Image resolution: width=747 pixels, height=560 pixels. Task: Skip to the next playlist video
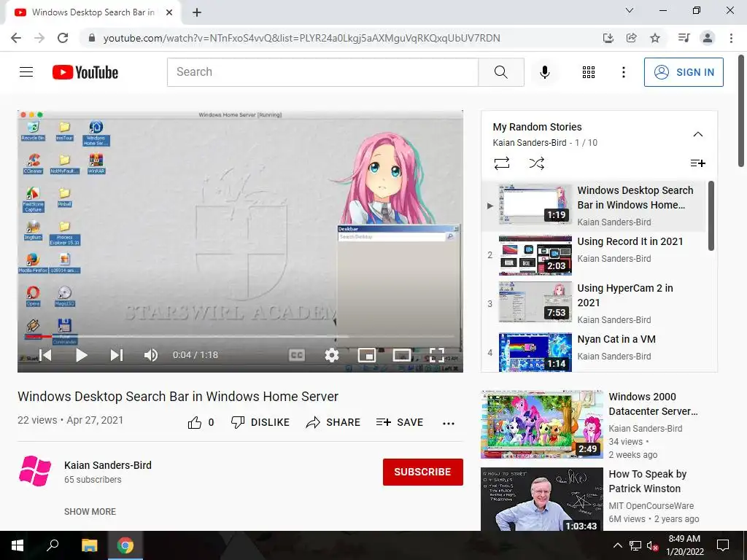pyautogui.click(x=116, y=355)
